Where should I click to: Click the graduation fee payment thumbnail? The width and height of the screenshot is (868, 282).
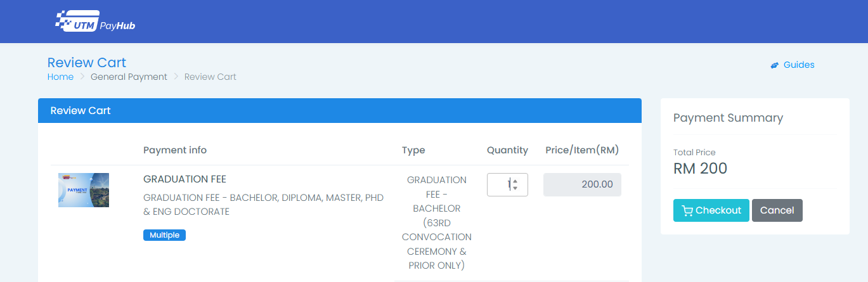84,190
